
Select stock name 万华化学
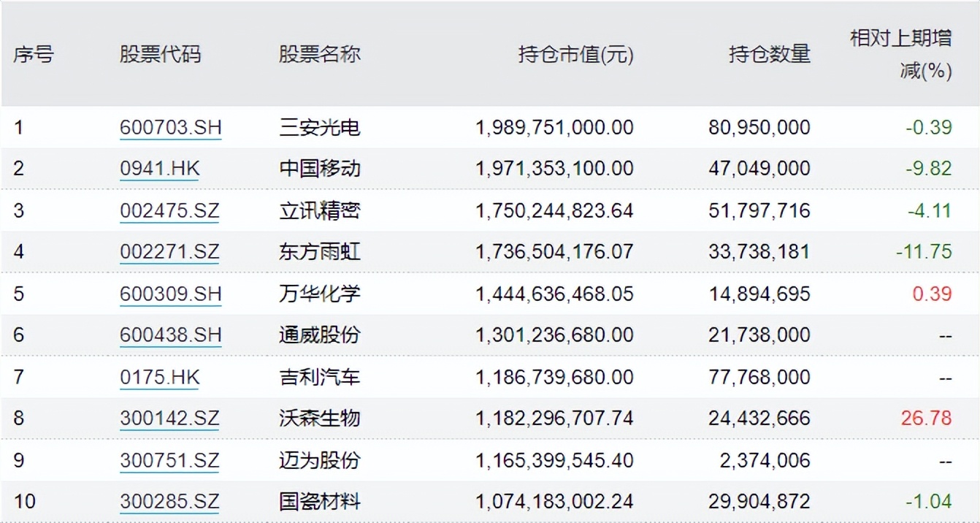point(320,294)
